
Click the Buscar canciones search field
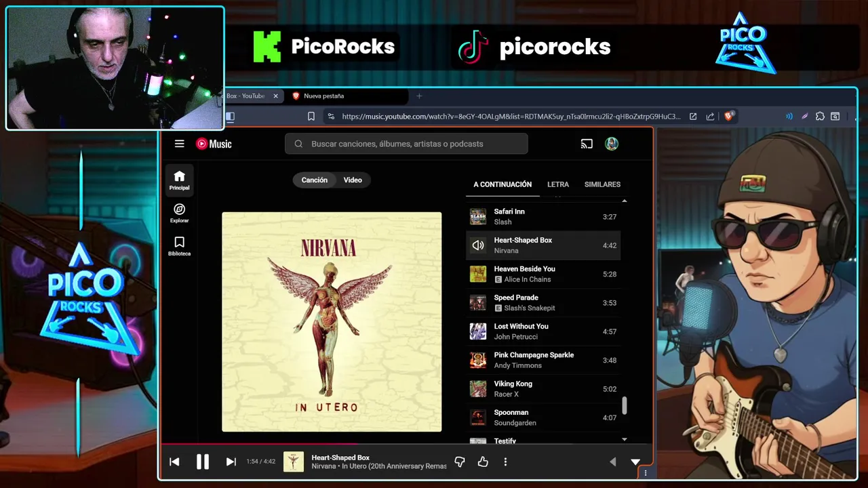[x=406, y=144]
